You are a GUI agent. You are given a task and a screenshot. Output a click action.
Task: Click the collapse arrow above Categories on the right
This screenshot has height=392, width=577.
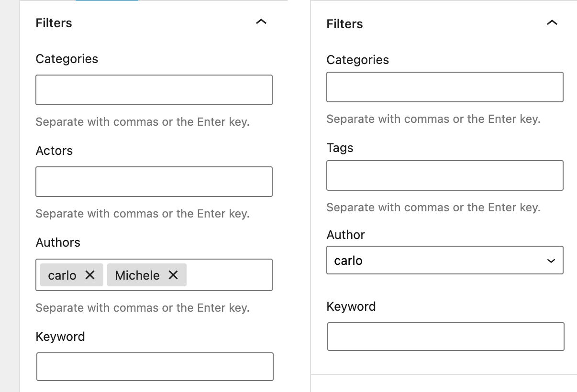552,22
